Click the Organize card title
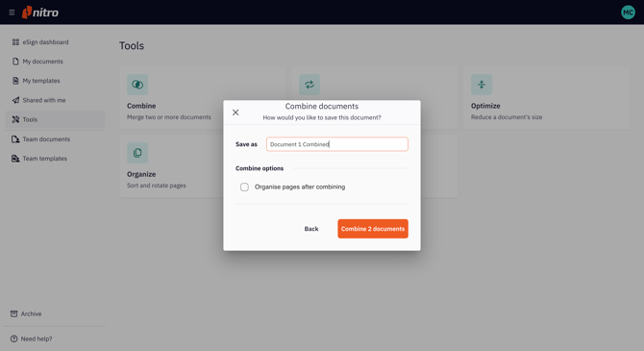This screenshot has height=351, width=644. (x=141, y=174)
